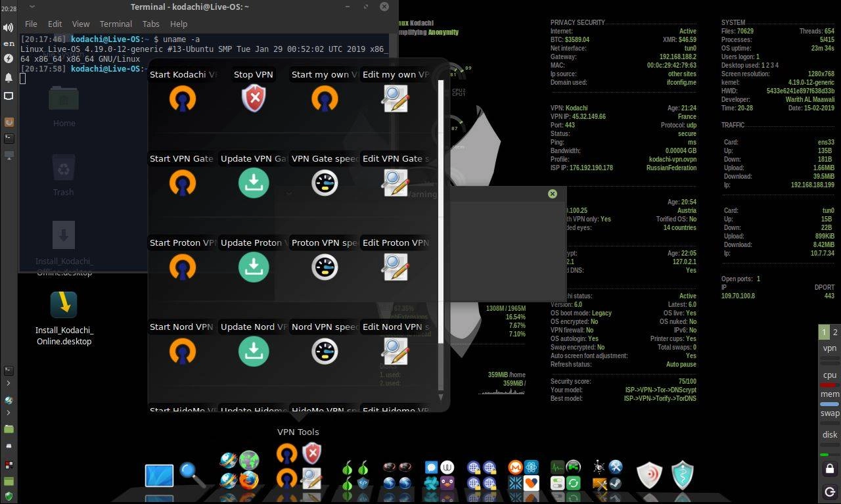Open the magnifier search dock icon
The image size is (841, 504).
pyautogui.click(x=193, y=474)
